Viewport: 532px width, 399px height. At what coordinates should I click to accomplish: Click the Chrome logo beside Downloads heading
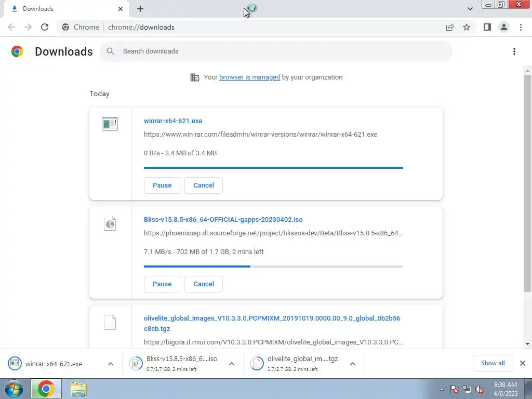pos(17,51)
